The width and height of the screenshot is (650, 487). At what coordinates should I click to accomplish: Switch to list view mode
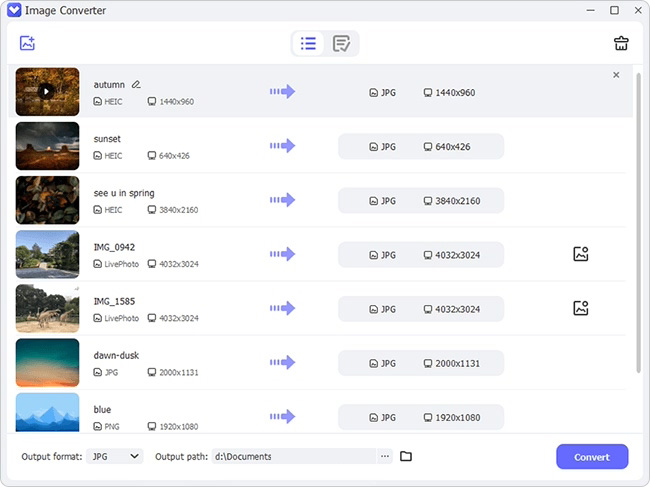308,44
